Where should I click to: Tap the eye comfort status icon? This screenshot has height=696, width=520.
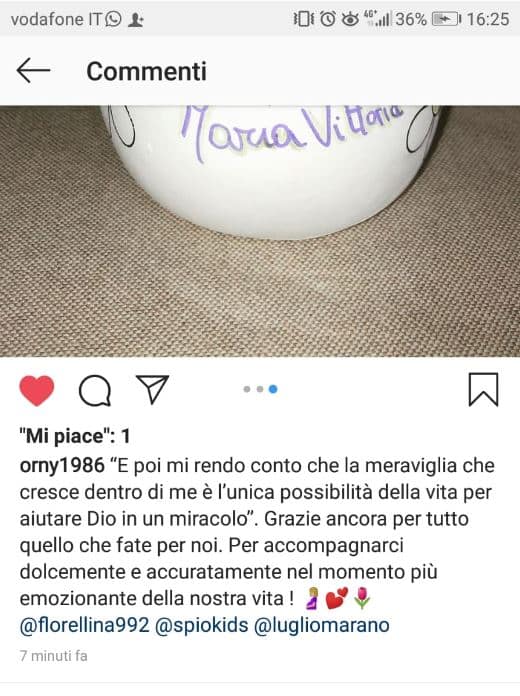pyautogui.click(x=350, y=19)
